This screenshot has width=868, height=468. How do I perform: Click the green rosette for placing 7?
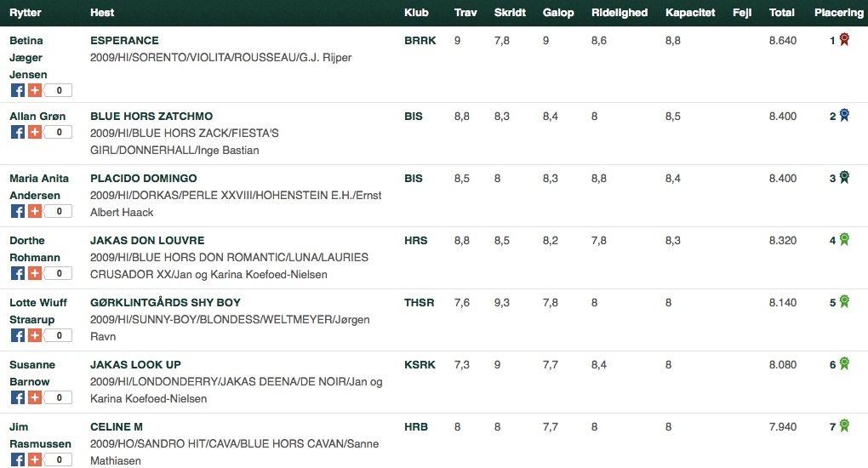844,425
